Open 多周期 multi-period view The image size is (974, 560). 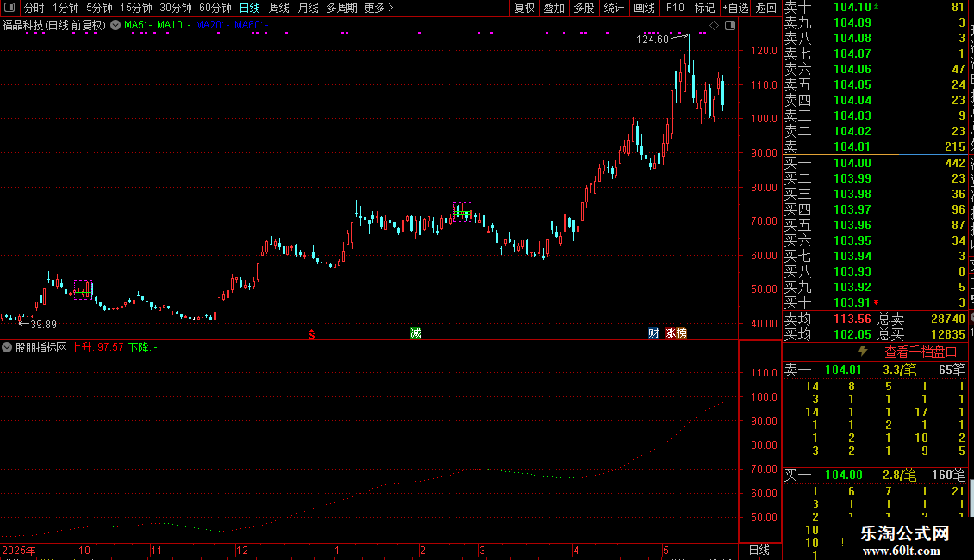coord(341,8)
